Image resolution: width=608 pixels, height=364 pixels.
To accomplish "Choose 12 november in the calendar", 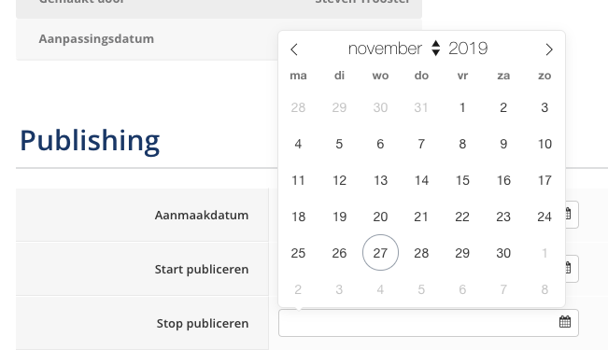I will tap(339, 180).
